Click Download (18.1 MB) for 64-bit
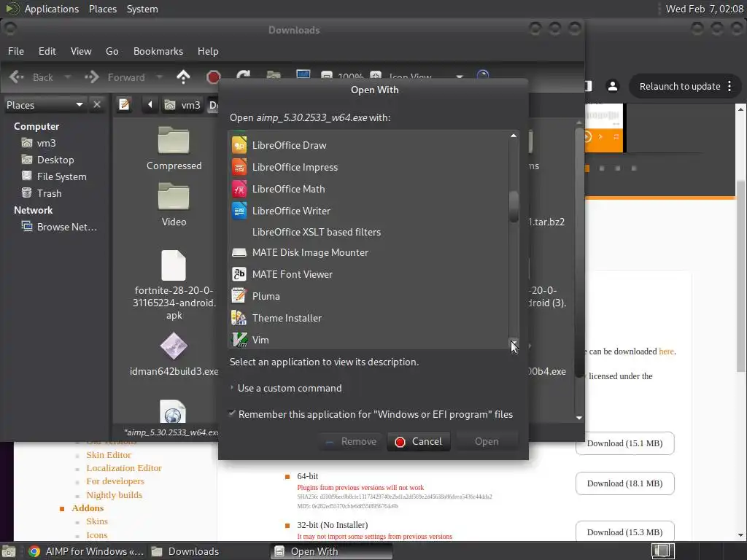This screenshot has height=560, width=747. (x=624, y=483)
